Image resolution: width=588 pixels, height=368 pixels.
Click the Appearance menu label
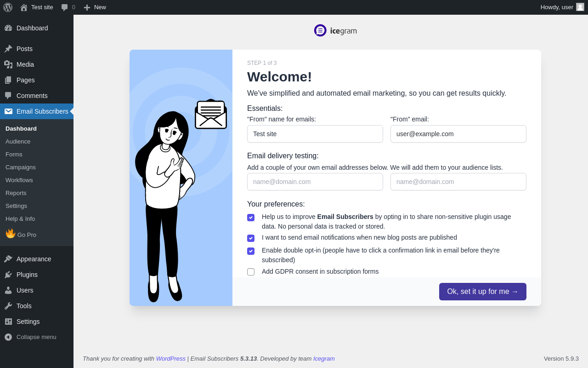pos(34,259)
